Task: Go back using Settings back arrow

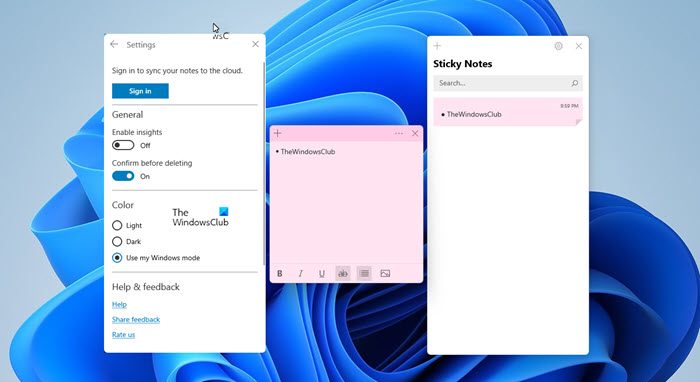Action: tap(114, 44)
